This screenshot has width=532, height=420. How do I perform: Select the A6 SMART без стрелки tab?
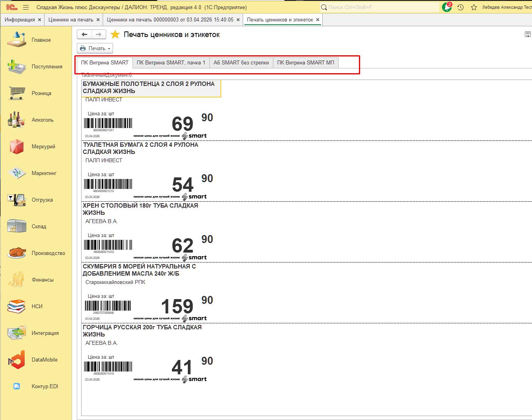241,62
